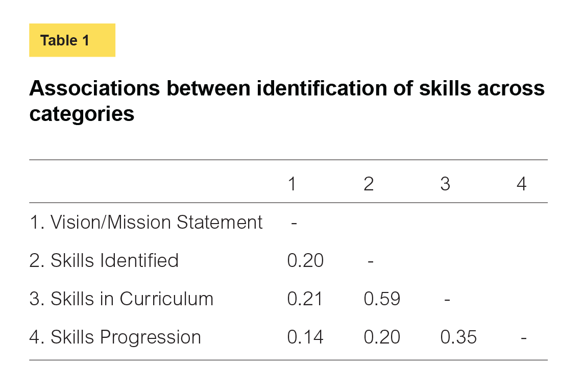The height and width of the screenshot is (392, 585).
Task: Select the dash in Skills Identified row
Action: 371,261
